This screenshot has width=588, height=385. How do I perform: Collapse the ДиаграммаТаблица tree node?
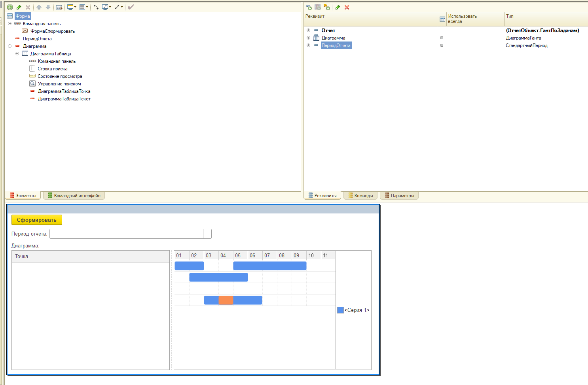click(17, 54)
